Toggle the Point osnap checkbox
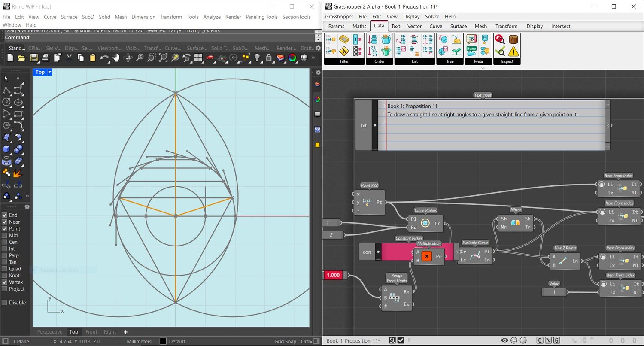This screenshot has width=644, height=346. (x=4, y=228)
